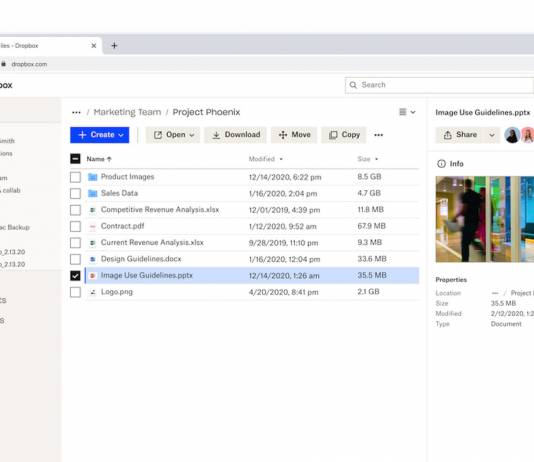The width and height of the screenshot is (534, 462).
Task: Open a new browser tab with plus icon
Action: [x=114, y=46]
